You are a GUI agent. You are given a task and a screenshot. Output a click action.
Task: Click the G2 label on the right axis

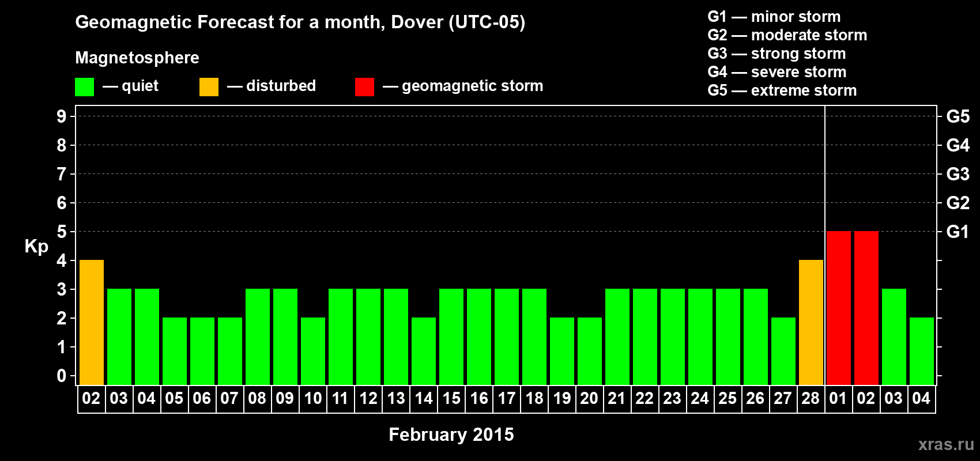click(x=958, y=203)
